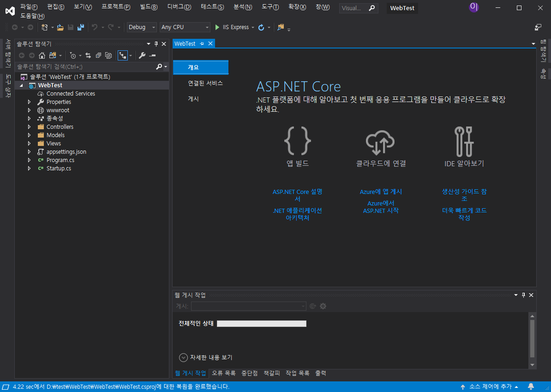This screenshot has height=392, width=551.
Task: Toggle nested files view icon in Solution Explorer
Action: tap(123, 55)
